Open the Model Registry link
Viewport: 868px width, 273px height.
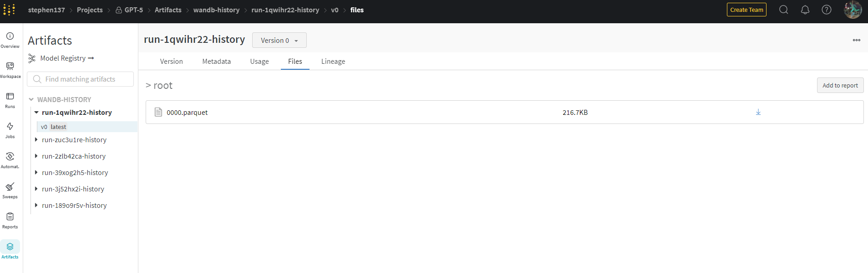67,58
